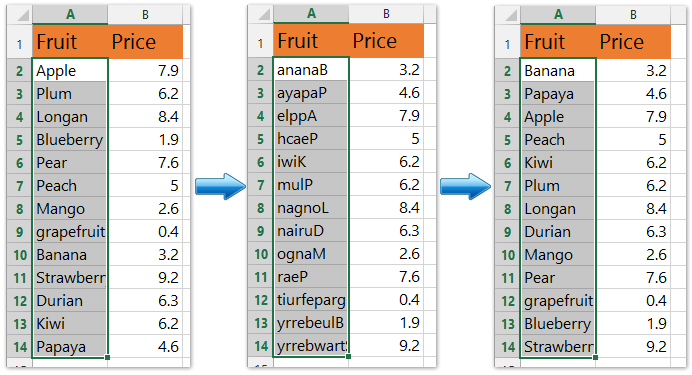
Task: Click the select-all corner of the left spreadsheet
Action: click(x=19, y=15)
